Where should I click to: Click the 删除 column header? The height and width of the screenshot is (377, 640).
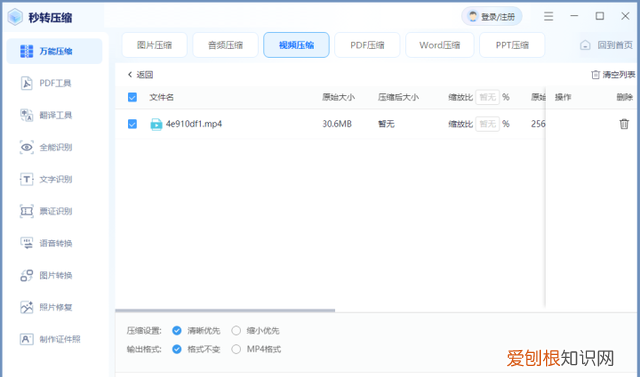click(624, 97)
